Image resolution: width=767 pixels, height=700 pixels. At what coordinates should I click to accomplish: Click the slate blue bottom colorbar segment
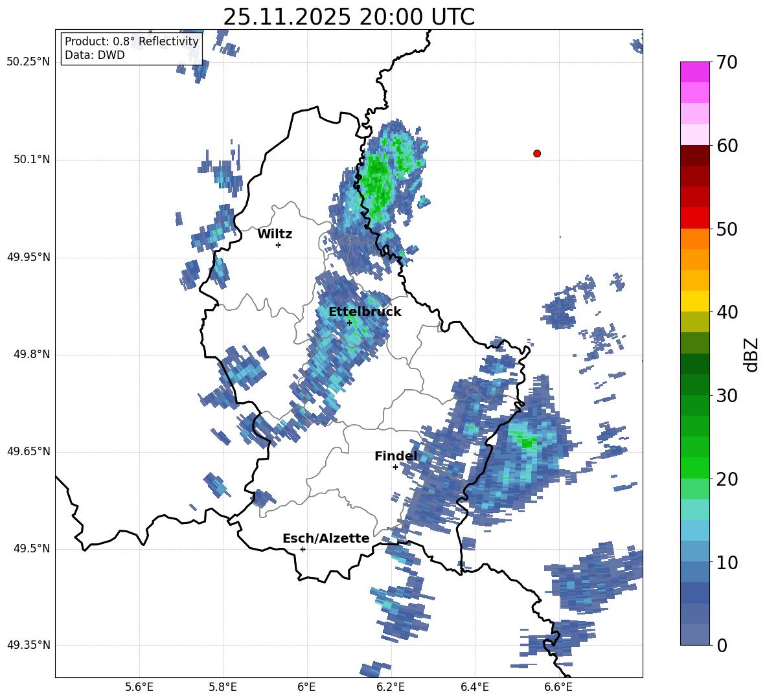(694, 635)
